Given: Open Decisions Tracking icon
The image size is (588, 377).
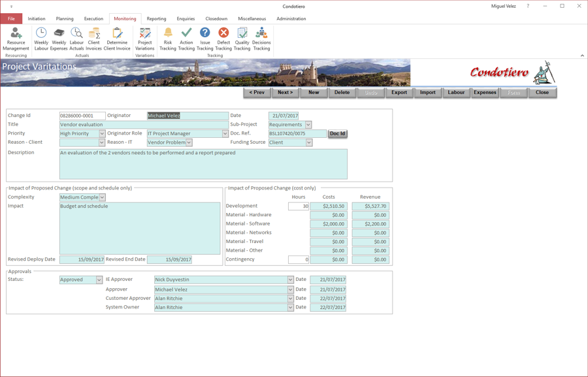Looking at the screenshot, I should click(261, 39).
